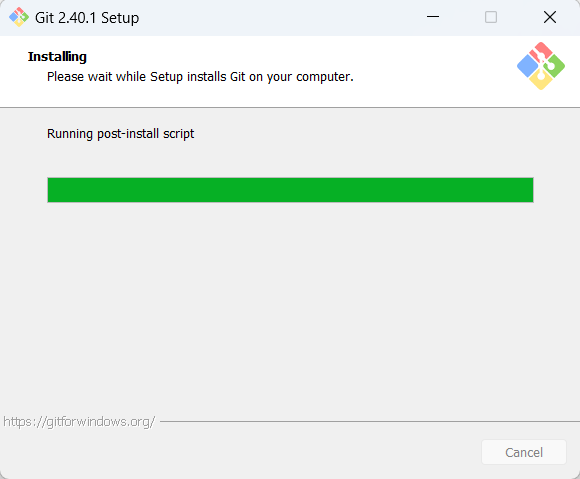Click the disabled maximize button
The image size is (580, 479).
pyautogui.click(x=491, y=17)
